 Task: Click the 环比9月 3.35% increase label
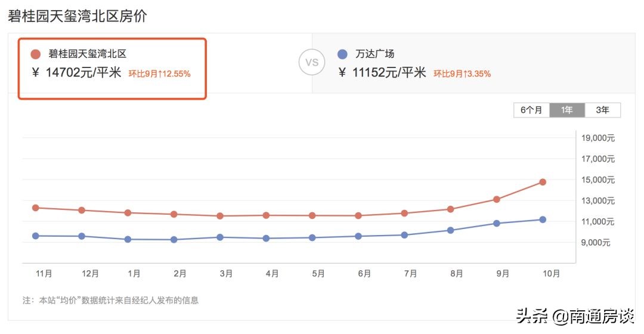tap(462, 74)
